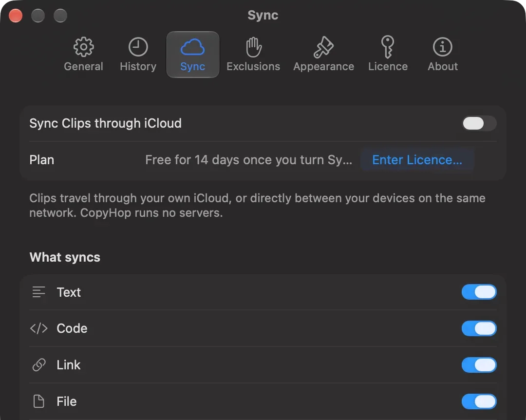This screenshot has width=526, height=420.
Task: Open the Licence tab label
Action: click(388, 66)
